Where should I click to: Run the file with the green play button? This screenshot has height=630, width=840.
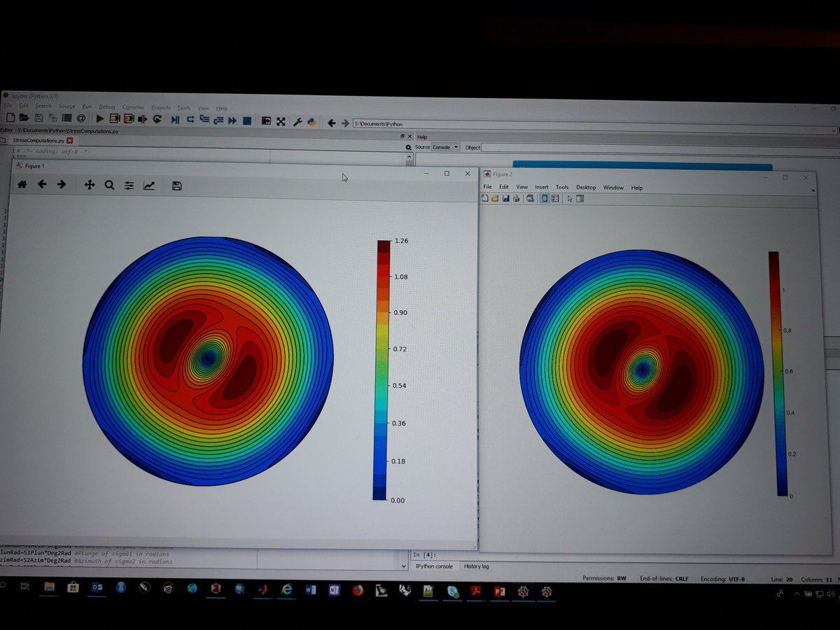[x=100, y=119]
